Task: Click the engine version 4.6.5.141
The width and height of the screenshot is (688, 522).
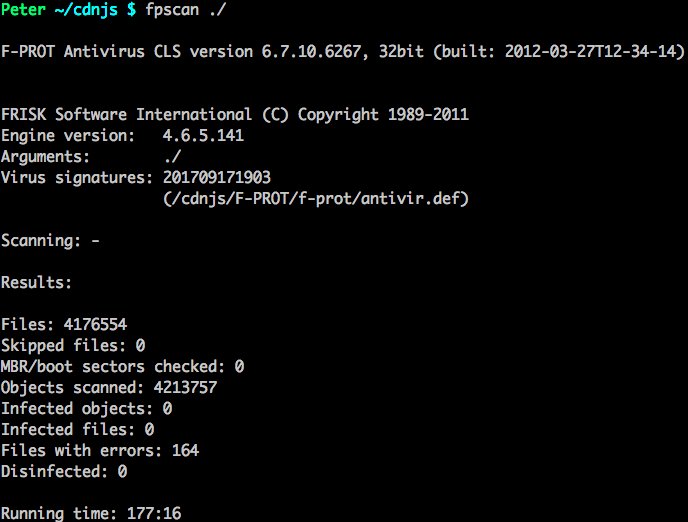Action: point(203,136)
